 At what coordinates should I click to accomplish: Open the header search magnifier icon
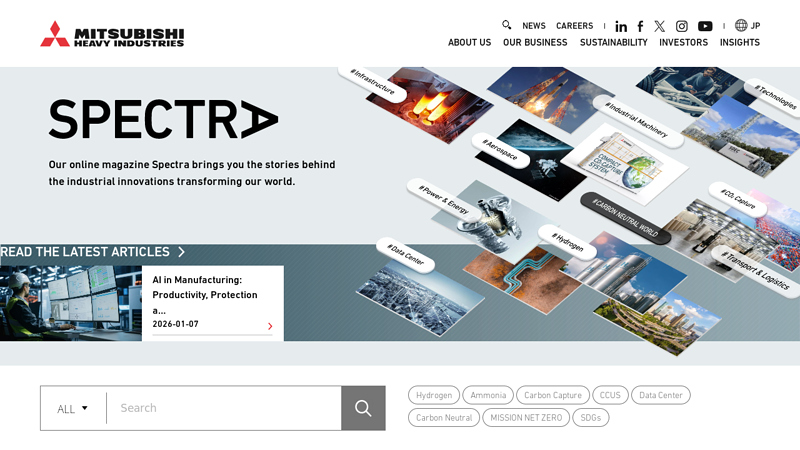pyautogui.click(x=507, y=25)
